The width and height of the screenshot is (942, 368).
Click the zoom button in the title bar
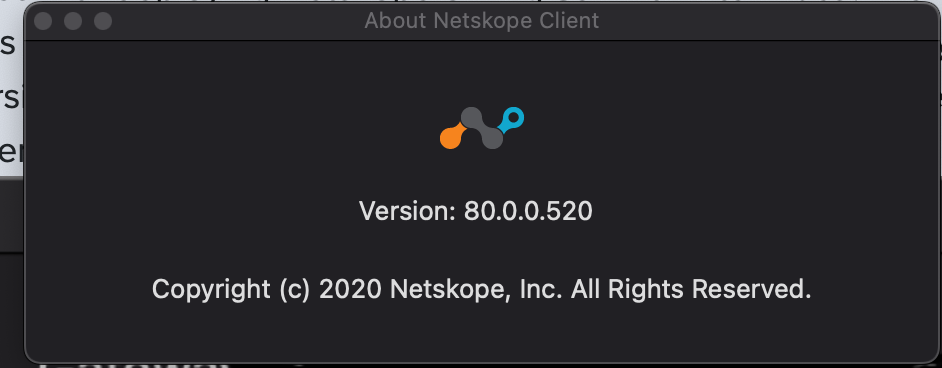point(103,21)
